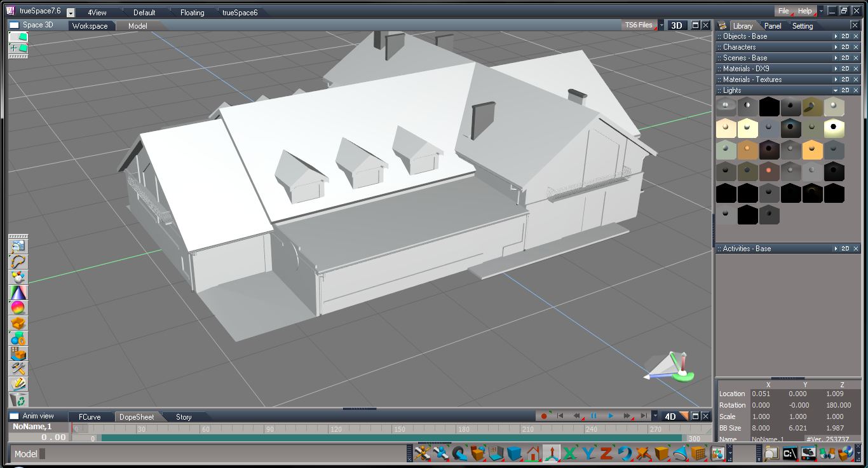Toggle the 3D view mode button
868x468 pixels.
(x=677, y=25)
